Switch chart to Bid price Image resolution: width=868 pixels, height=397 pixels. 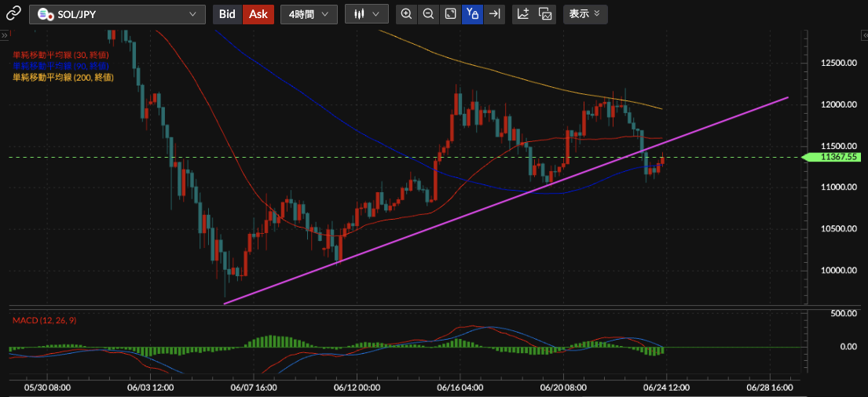tap(227, 14)
